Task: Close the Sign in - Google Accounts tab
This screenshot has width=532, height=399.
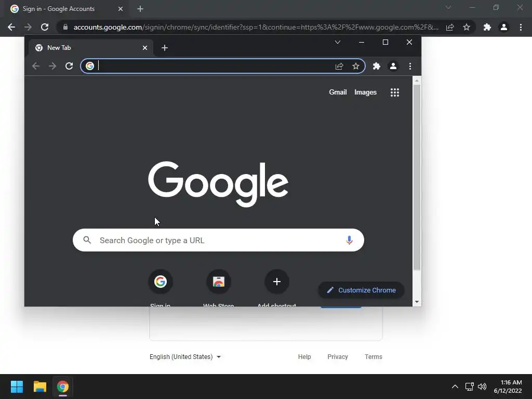Action: tap(121, 9)
